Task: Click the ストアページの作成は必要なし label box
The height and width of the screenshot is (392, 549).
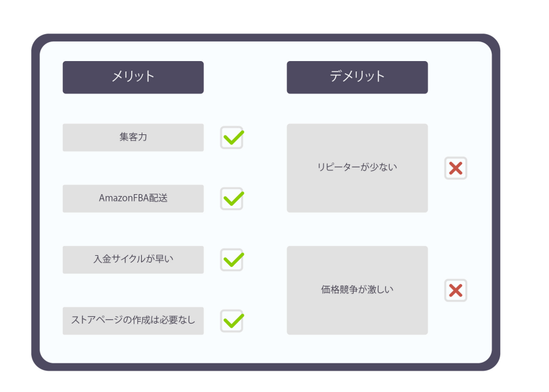Action: tap(133, 321)
